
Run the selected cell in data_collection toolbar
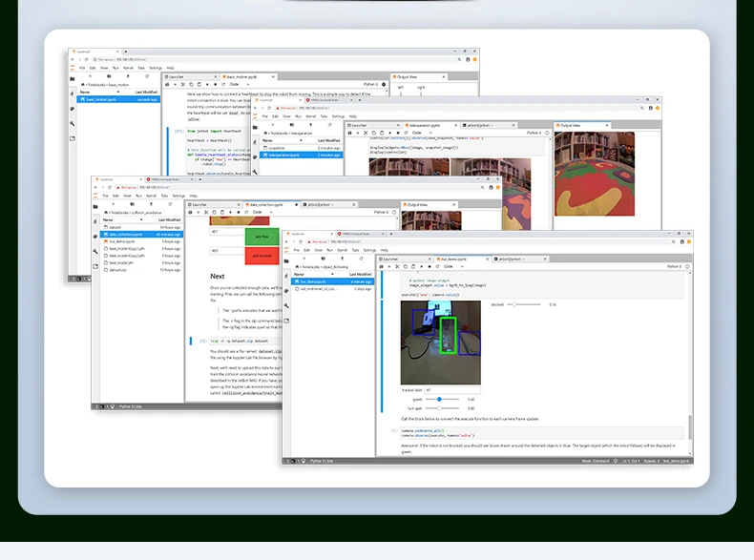click(231, 212)
